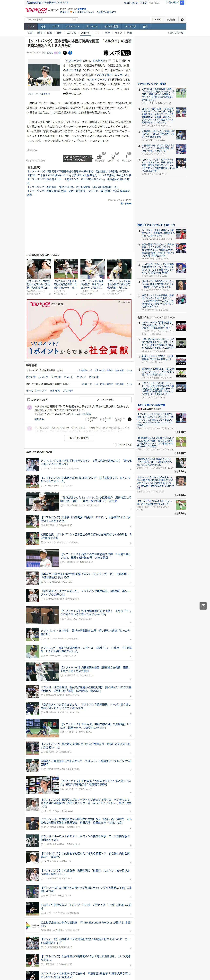Open the 有料 tab
Image resolution: width=210 pixels, height=980 pixels.
click(x=145, y=27)
